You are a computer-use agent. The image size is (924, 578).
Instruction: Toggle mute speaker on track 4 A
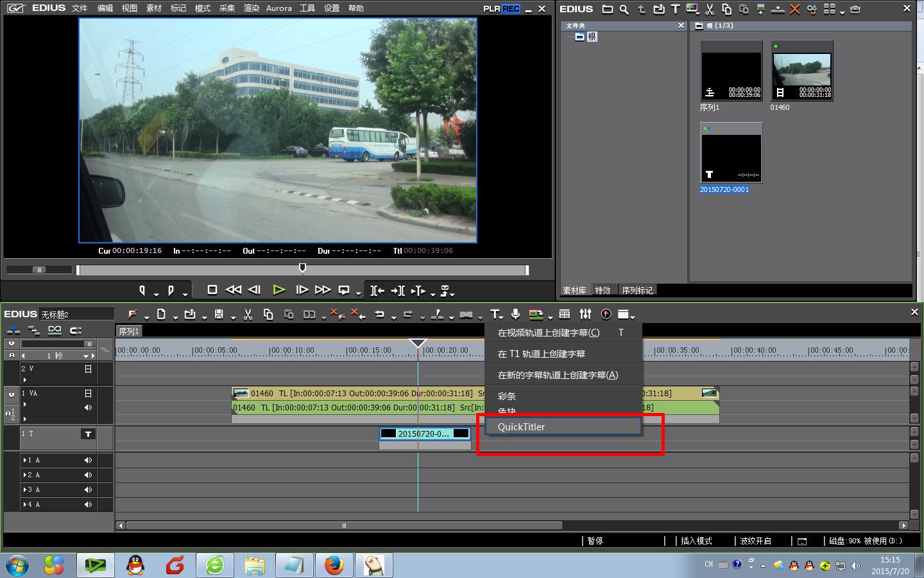[x=88, y=505]
